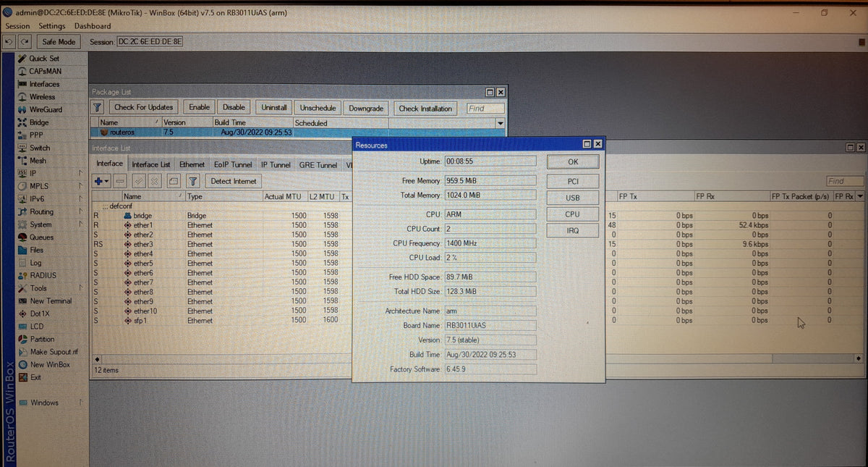Click the Unschedule button
Viewport: 868px width, 467px height.
[318, 107]
